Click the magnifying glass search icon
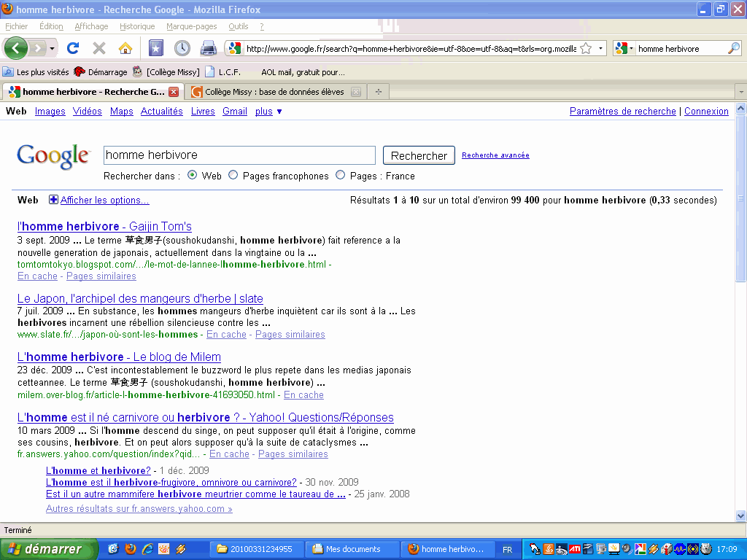This screenshot has width=747, height=560. coord(734,48)
